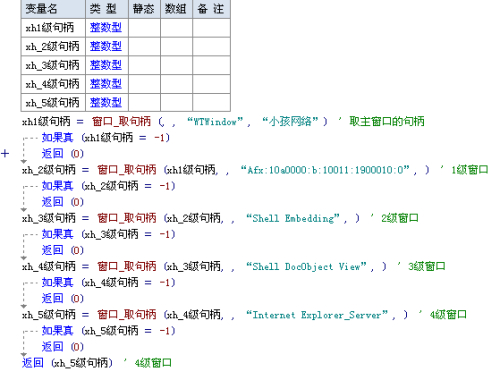The height and width of the screenshot is (380, 500).
Task: Select variable name cell xh_2级句柄 in table
Action: point(53,46)
